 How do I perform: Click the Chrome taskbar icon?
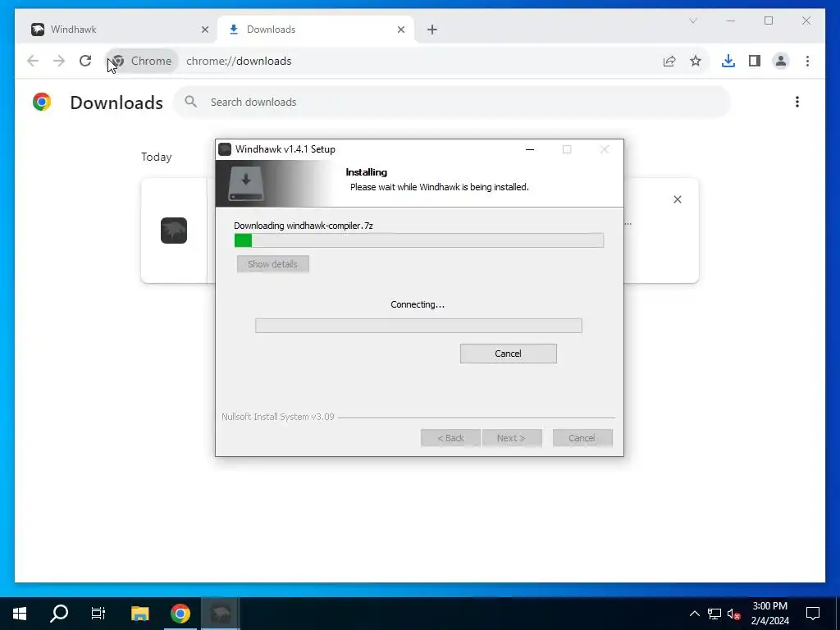point(180,614)
